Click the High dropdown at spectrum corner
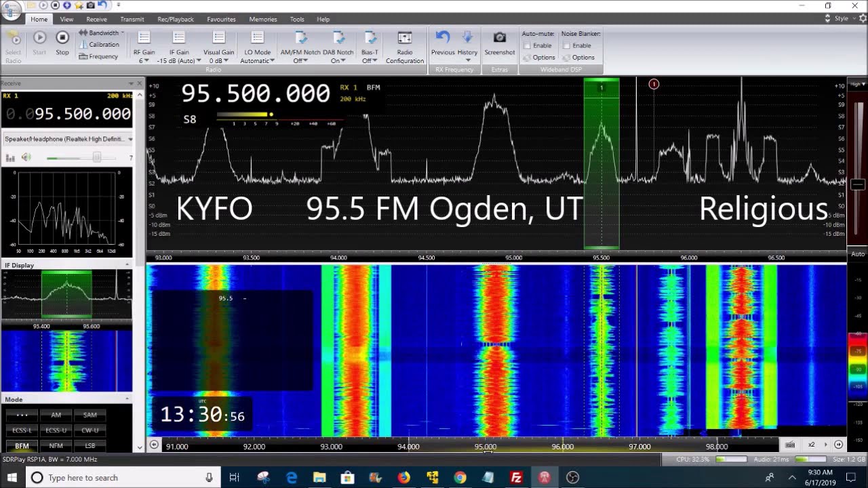 click(x=858, y=84)
